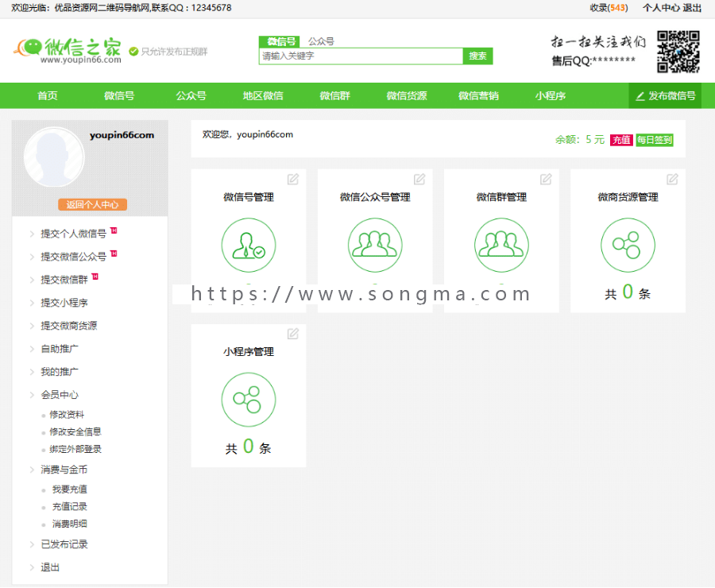
Task: Click the 余额: 5 元 balance text
Action: click(580, 140)
